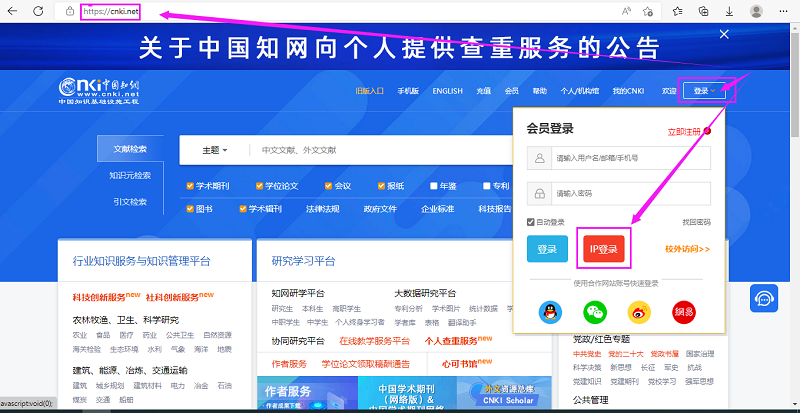Screen dimensions: 800x413
Task: Open the 中国学术期刊(网络版) banner
Action: pos(407,393)
